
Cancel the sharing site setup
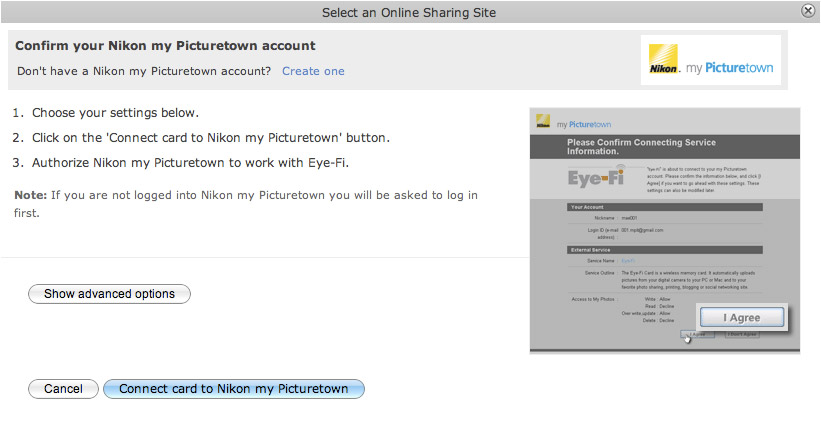[x=63, y=389]
